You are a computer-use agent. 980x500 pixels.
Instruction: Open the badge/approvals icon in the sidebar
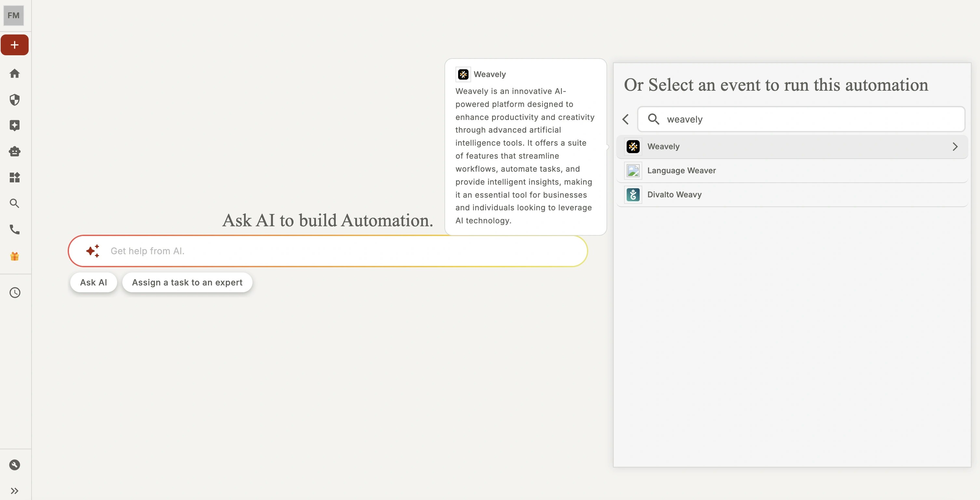coord(14,125)
